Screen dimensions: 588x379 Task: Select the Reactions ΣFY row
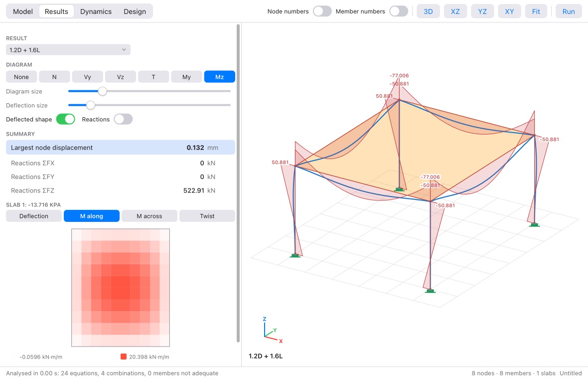(121, 177)
